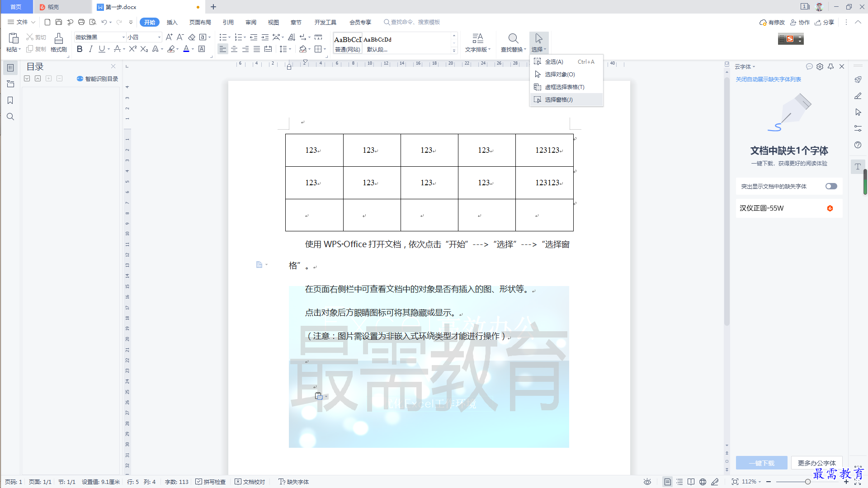Toggle spell check (拼写检查) in status bar
This screenshot has height=488, width=868.
pyautogui.click(x=210, y=482)
